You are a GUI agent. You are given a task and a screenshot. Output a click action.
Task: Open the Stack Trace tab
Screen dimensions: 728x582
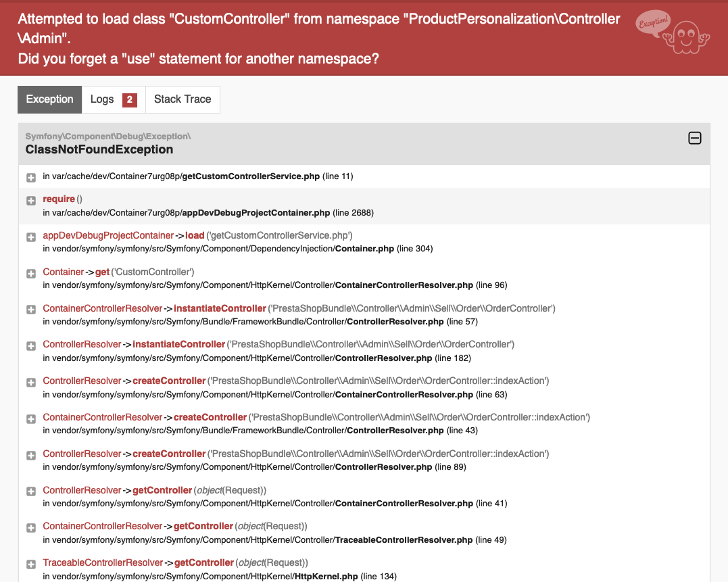pyautogui.click(x=183, y=99)
